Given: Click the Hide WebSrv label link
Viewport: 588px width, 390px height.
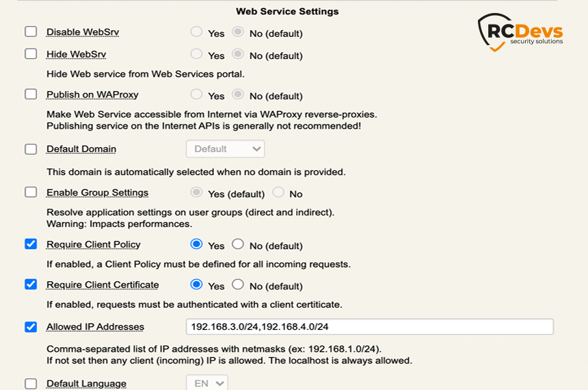Looking at the screenshot, I should (76, 53).
